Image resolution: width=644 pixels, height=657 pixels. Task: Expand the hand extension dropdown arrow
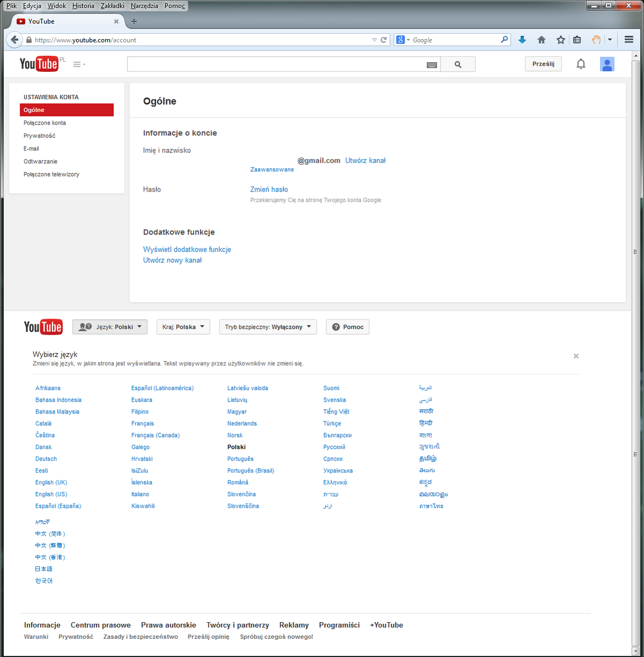610,40
